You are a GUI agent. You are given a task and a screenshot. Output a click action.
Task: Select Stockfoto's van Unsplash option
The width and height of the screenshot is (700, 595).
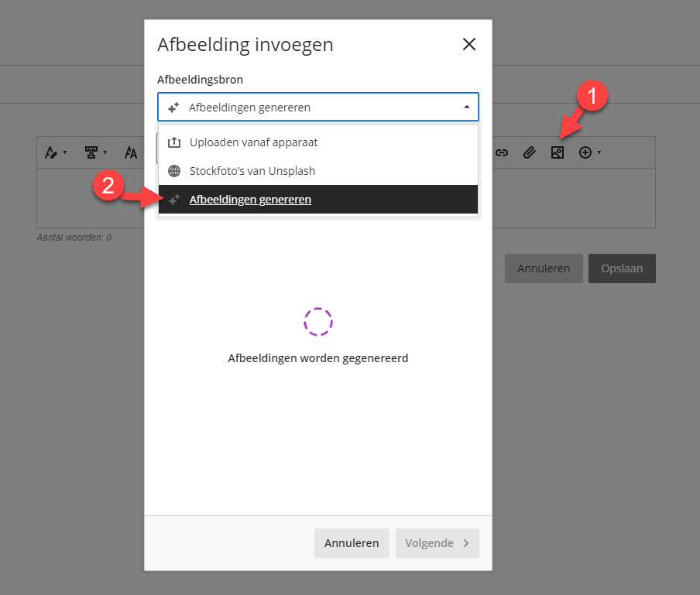point(317,171)
